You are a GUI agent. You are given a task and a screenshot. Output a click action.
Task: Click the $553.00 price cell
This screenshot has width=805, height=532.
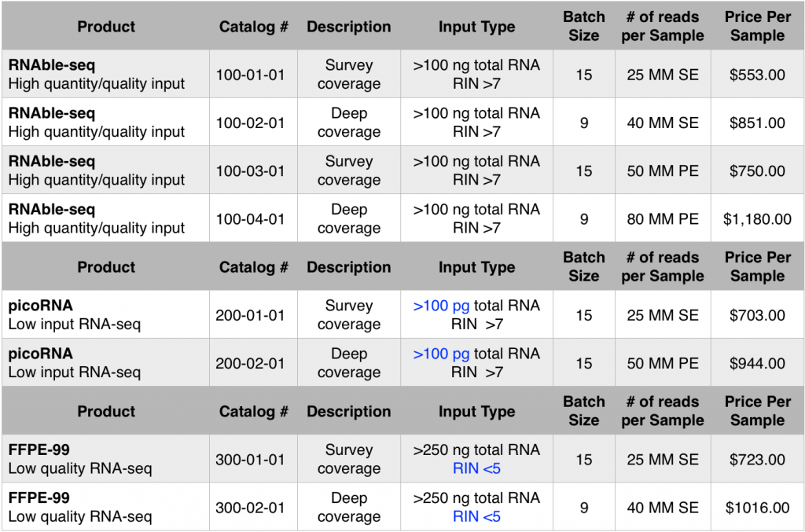pyautogui.click(x=757, y=75)
